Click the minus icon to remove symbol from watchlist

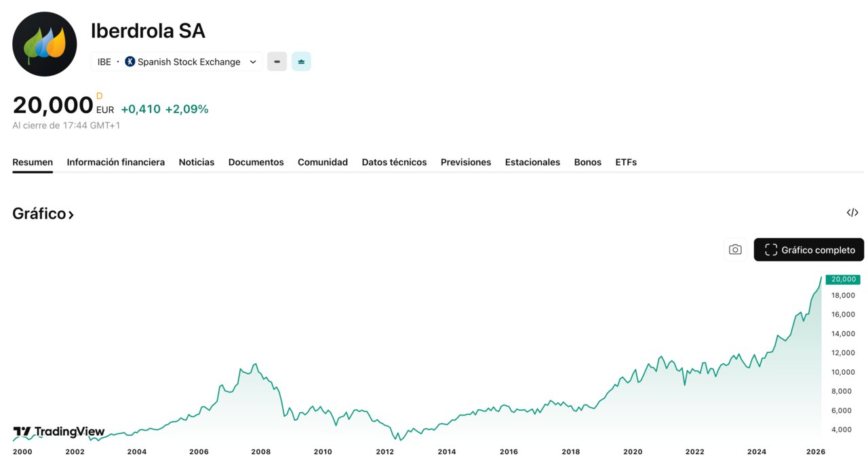click(x=277, y=61)
